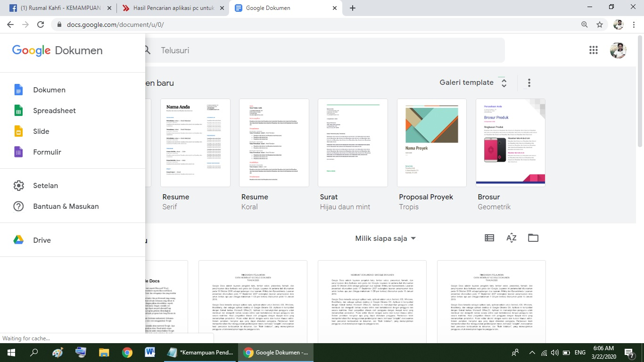Open the taskbar volume control
This screenshot has width=644, height=362.
pos(554,353)
